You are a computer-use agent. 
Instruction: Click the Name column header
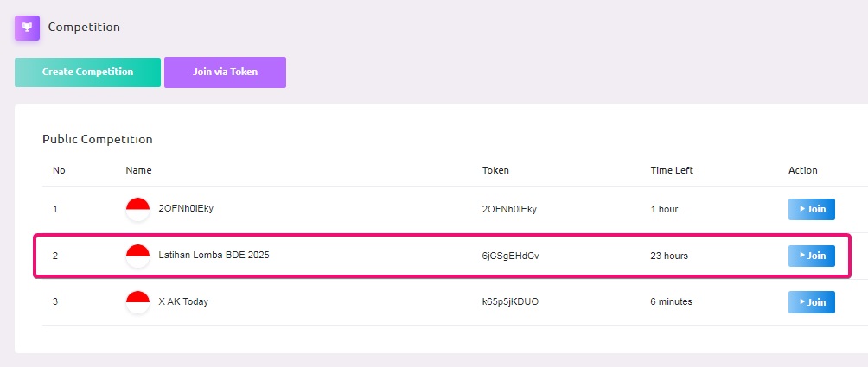click(x=138, y=170)
